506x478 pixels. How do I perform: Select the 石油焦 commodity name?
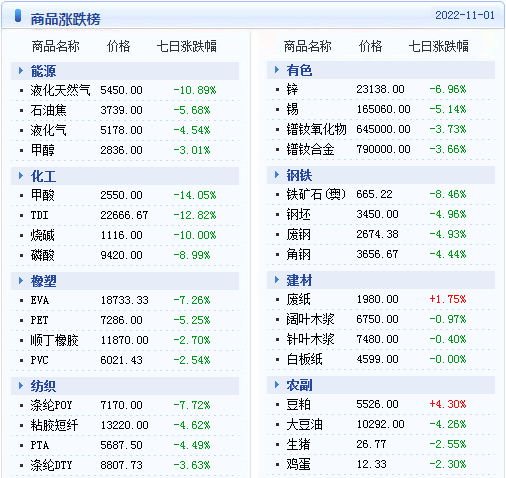48,110
